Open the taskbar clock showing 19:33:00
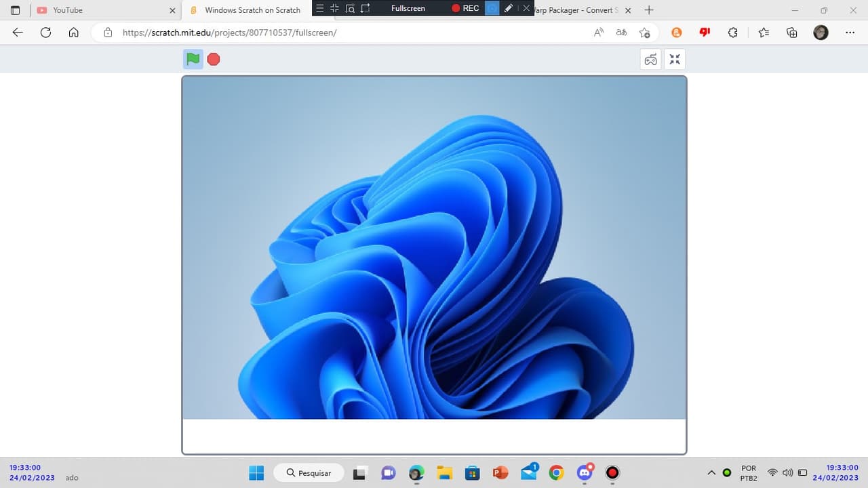The image size is (868, 488). pos(836,472)
